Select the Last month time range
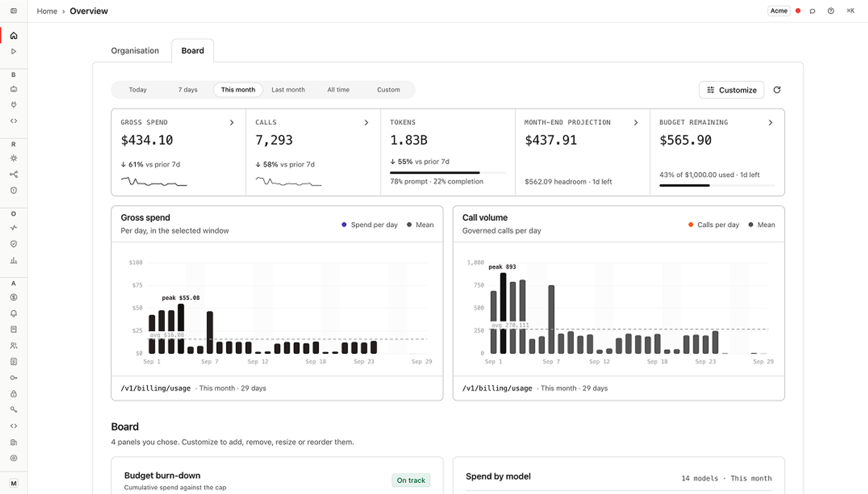The width and height of the screenshot is (868, 494). (288, 90)
